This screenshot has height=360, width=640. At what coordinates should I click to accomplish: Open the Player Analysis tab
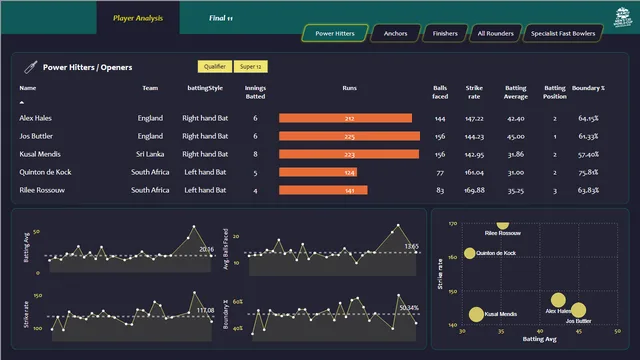click(138, 18)
